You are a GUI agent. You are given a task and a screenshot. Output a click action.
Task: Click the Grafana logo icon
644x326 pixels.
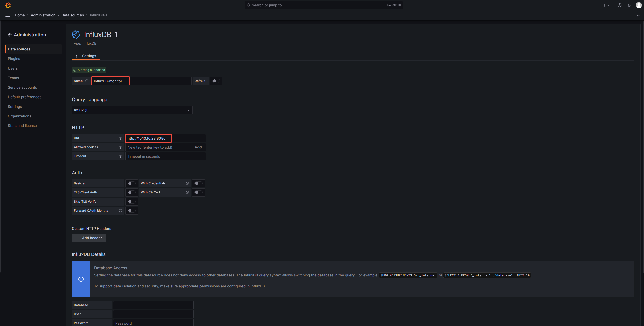pos(8,5)
